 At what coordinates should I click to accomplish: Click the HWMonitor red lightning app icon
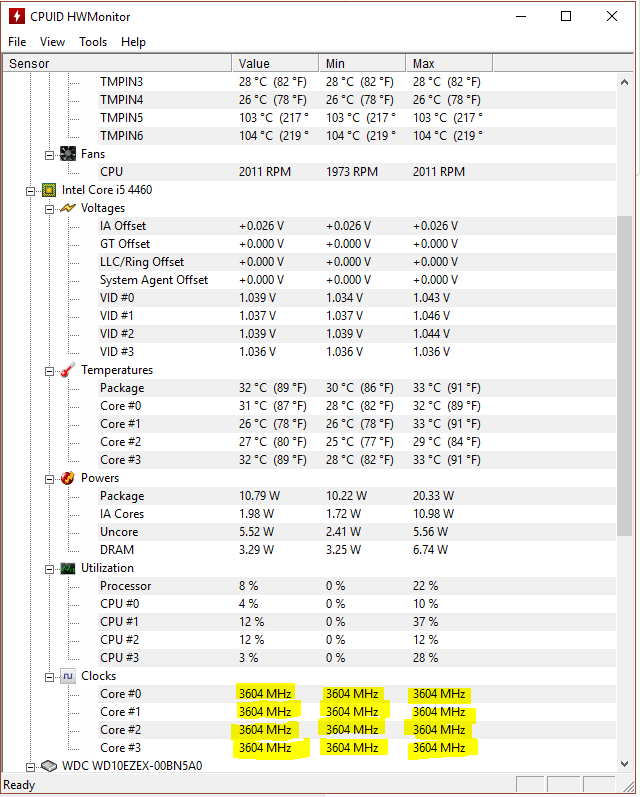(17, 16)
